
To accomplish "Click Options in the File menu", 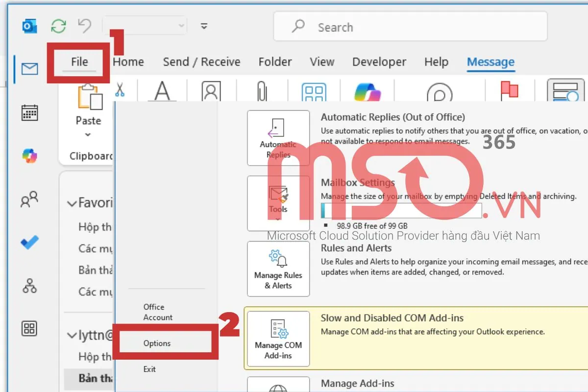I will click(x=157, y=343).
